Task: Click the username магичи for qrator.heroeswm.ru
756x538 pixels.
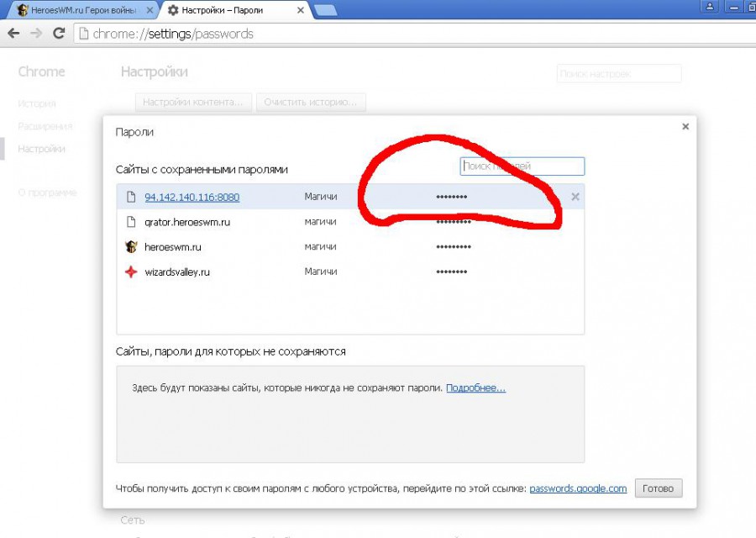Action: tap(320, 221)
